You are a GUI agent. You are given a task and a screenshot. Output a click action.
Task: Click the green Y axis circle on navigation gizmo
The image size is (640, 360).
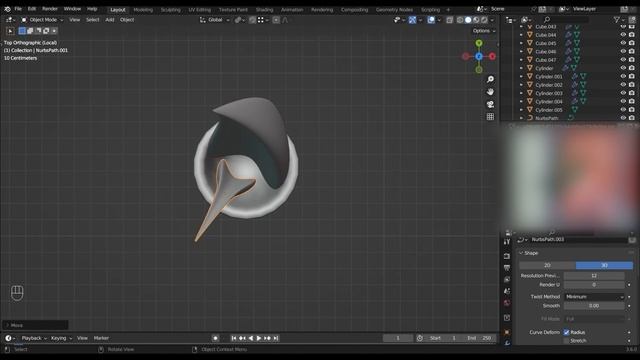479,43
